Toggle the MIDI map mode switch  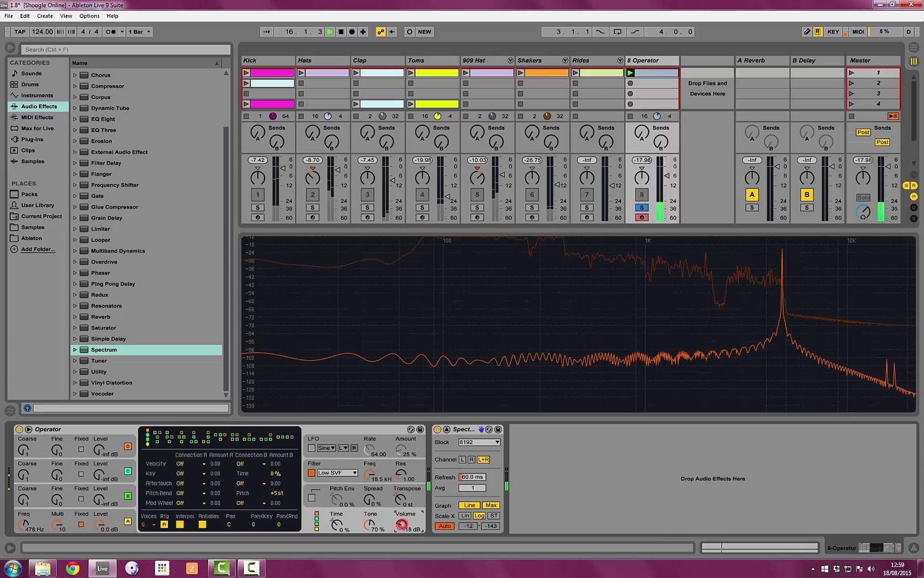858,32
